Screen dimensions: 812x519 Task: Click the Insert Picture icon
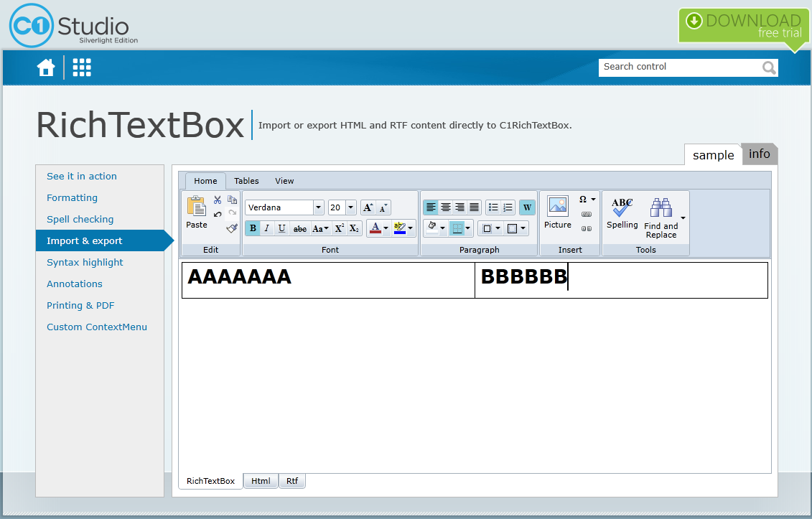[558, 205]
